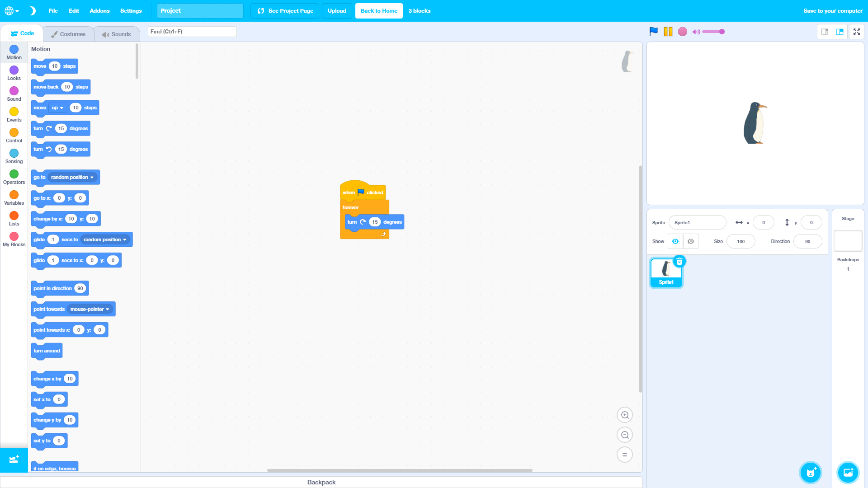The width and height of the screenshot is (868, 488).
Task: Switch to the Costumes tab
Action: tap(69, 33)
